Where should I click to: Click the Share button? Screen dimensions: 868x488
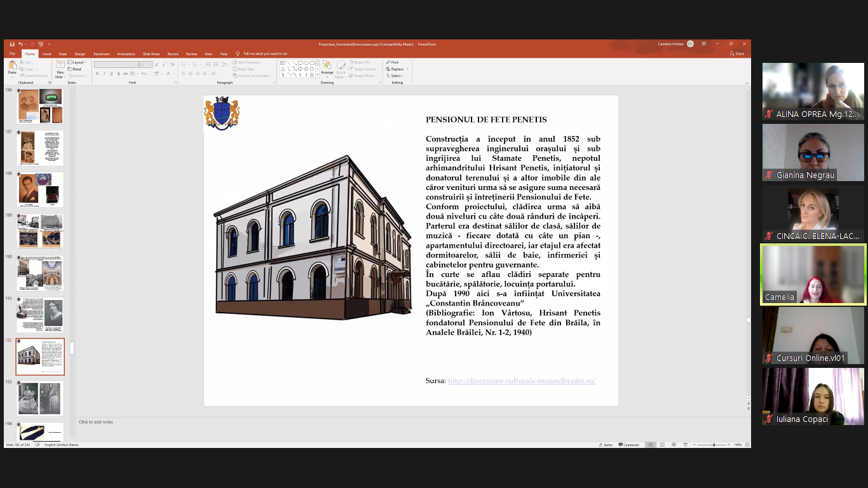(x=737, y=54)
